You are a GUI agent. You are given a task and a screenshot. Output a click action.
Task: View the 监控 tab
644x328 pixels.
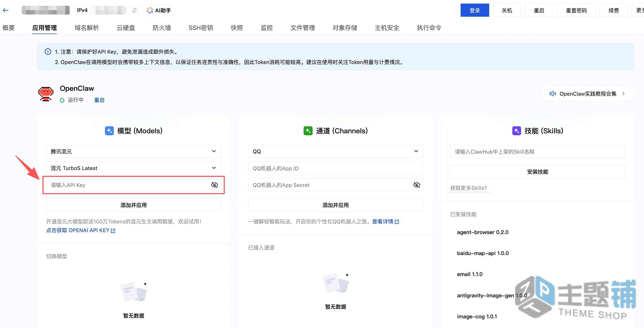(x=266, y=28)
